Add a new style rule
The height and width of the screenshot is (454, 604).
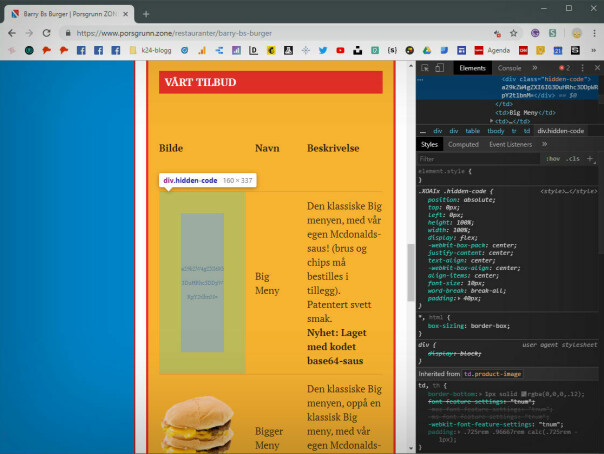(590, 159)
